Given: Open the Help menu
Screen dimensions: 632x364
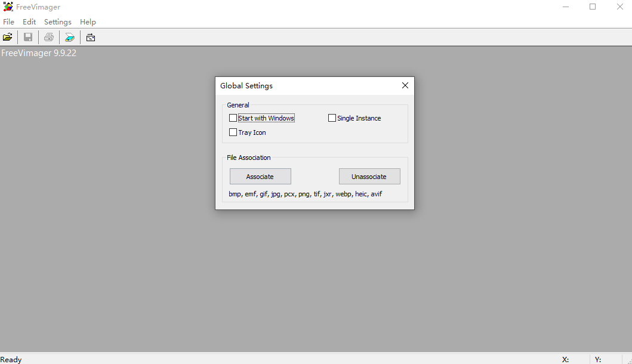Looking at the screenshot, I should 88,22.
